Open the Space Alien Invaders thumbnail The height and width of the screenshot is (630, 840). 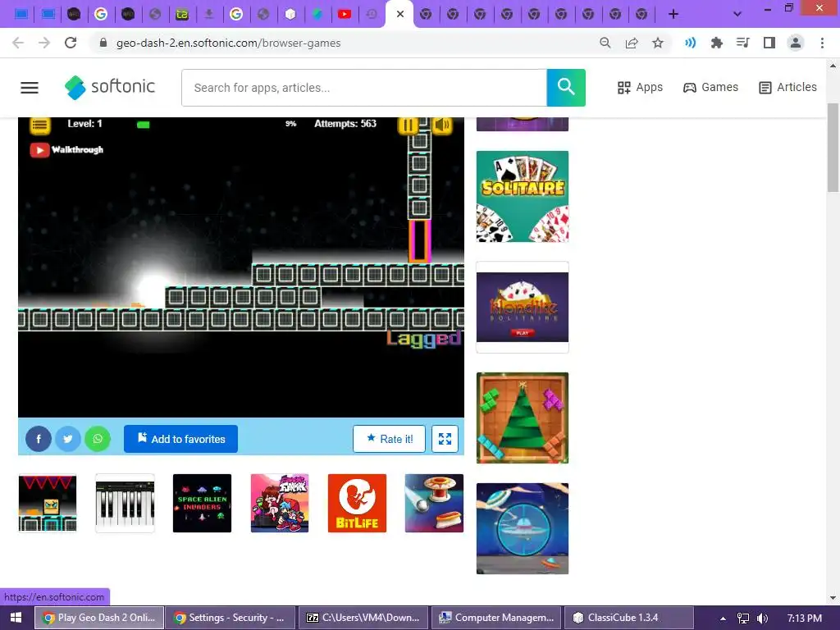[202, 503]
